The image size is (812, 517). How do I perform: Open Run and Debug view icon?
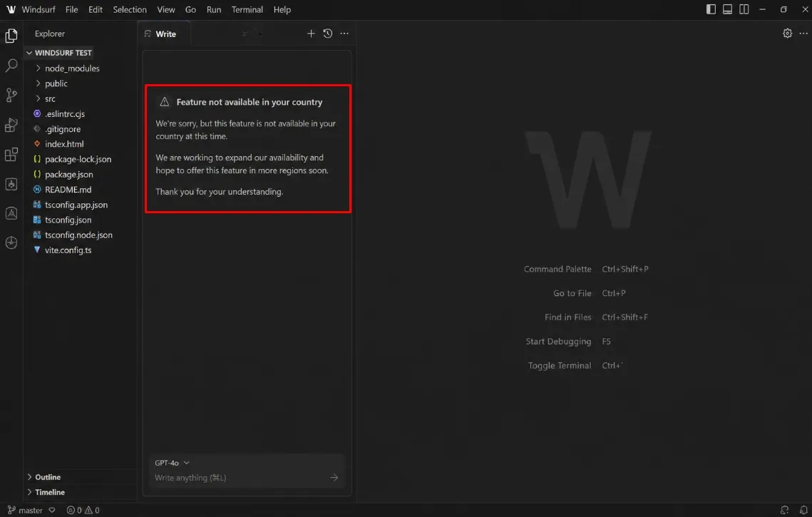[x=11, y=125]
